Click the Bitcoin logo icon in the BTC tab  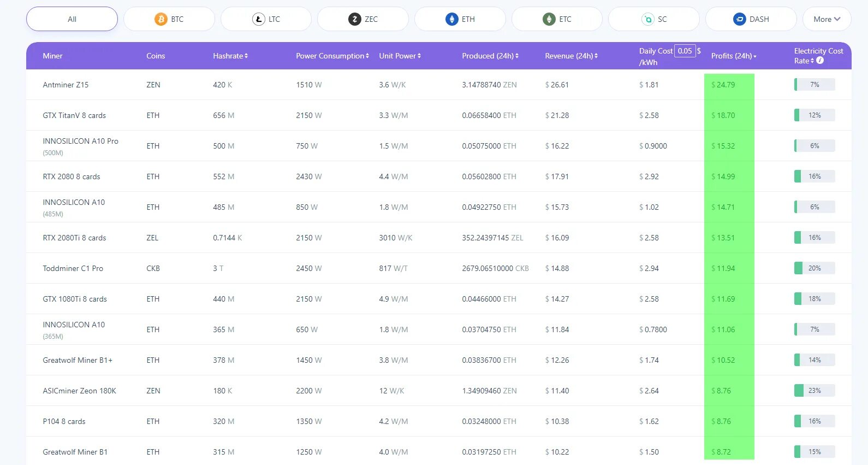tap(160, 19)
